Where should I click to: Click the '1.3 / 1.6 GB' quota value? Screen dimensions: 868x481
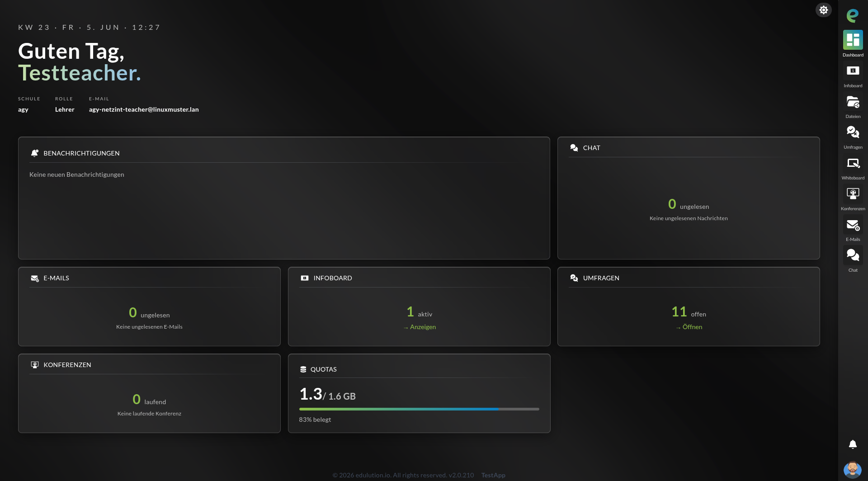(328, 394)
